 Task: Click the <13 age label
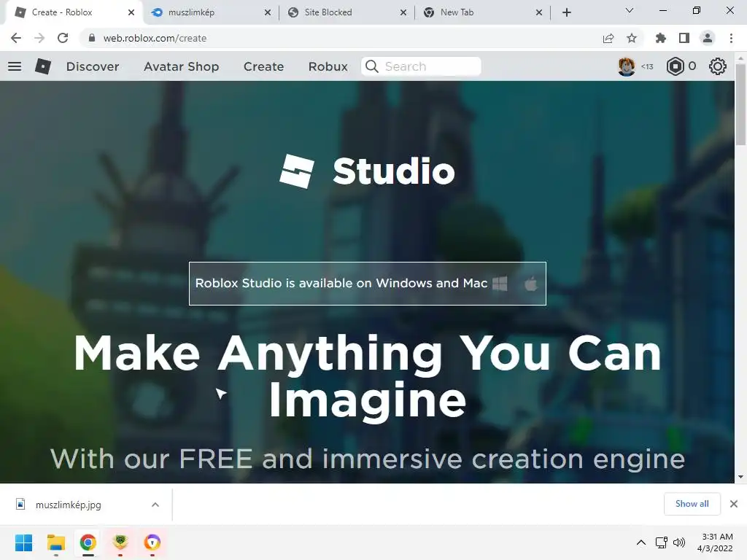tap(647, 66)
